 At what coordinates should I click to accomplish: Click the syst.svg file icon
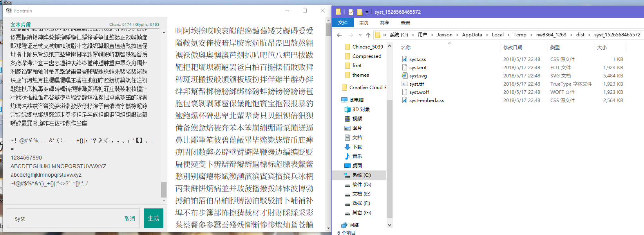(x=405, y=75)
